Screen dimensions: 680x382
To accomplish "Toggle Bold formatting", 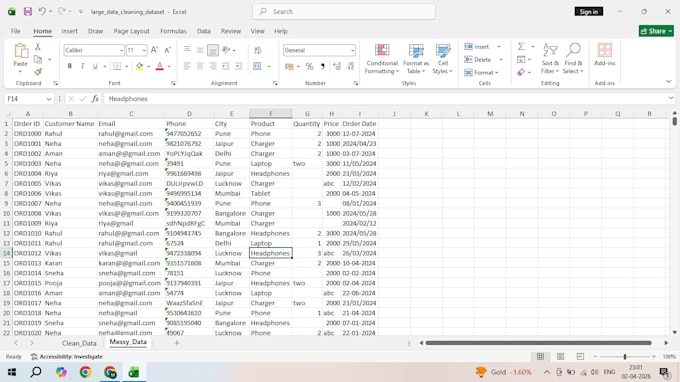I will (x=69, y=66).
